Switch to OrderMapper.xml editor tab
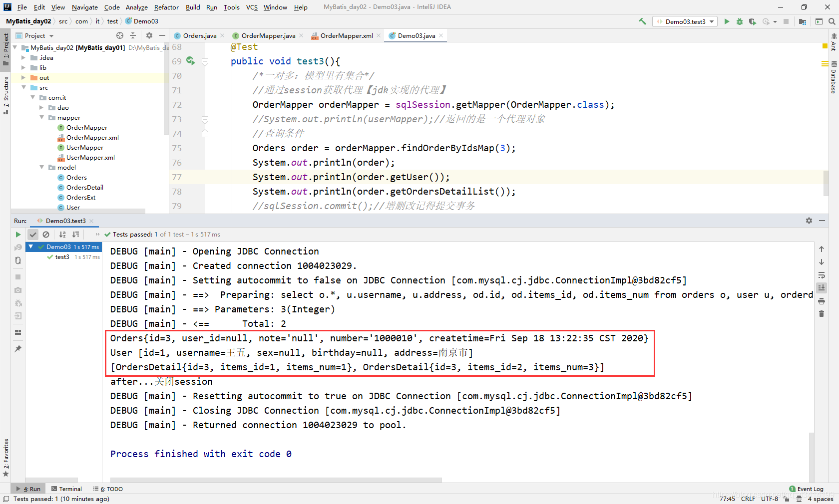 tap(346, 35)
